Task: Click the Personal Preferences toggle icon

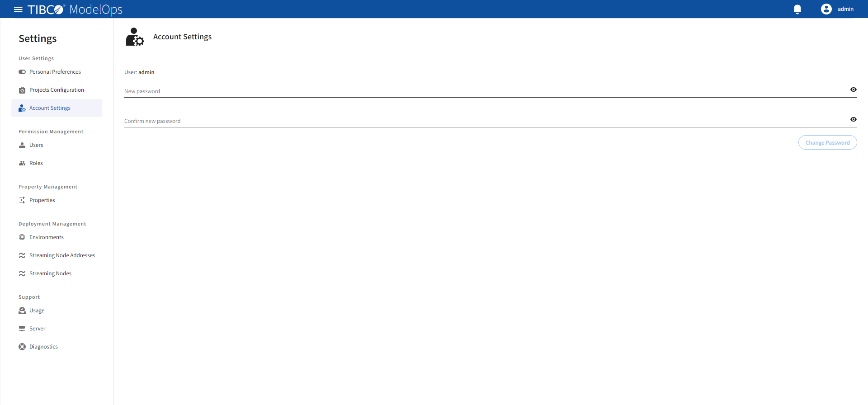Action: point(22,72)
